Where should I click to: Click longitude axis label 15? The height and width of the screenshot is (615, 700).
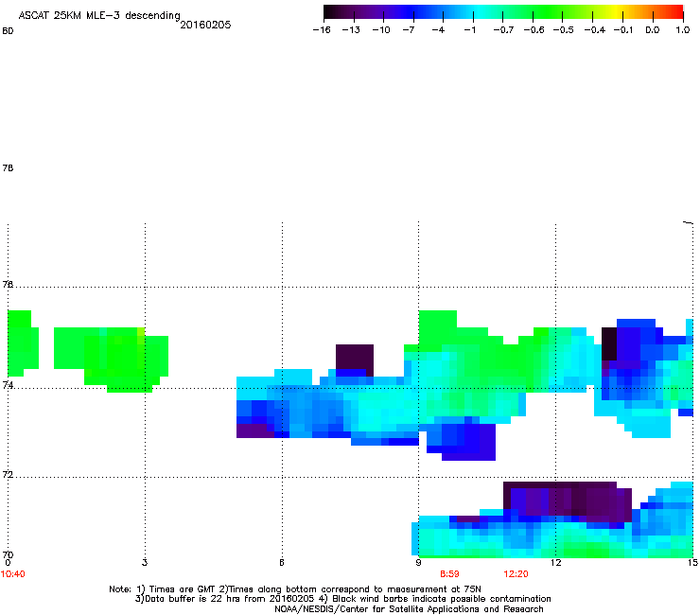click(692, 563)
